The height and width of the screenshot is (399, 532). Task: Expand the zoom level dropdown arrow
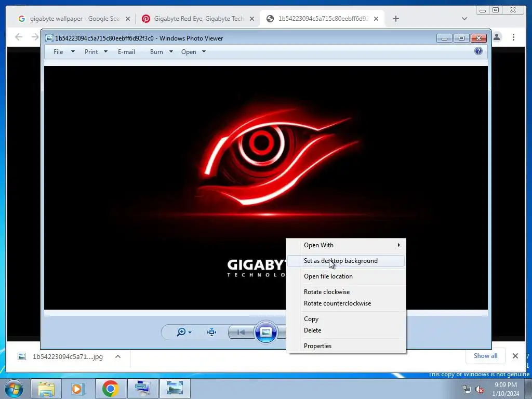point(190,332)
